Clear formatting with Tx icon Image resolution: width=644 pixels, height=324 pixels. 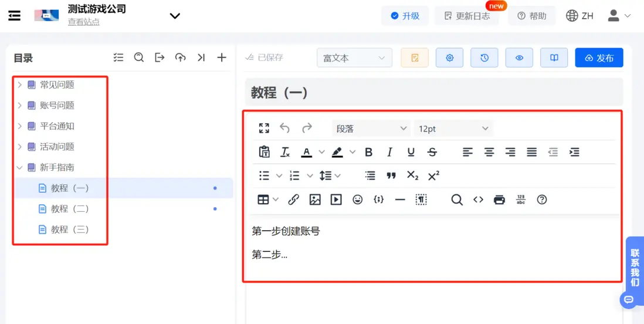285,152
